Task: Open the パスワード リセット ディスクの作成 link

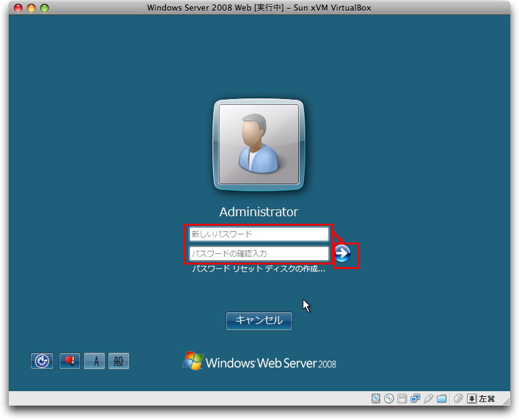Action: tap(258, 269)
